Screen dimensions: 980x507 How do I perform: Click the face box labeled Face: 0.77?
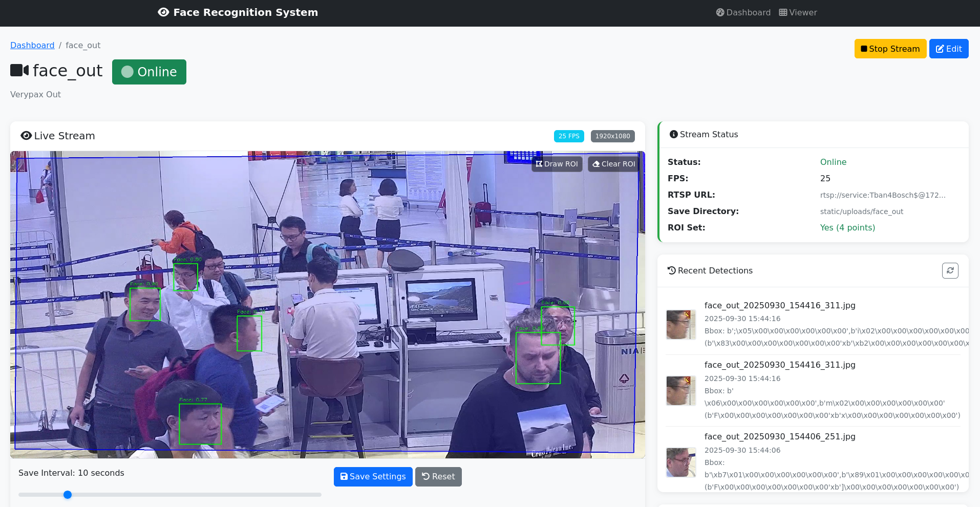(200, 424)
